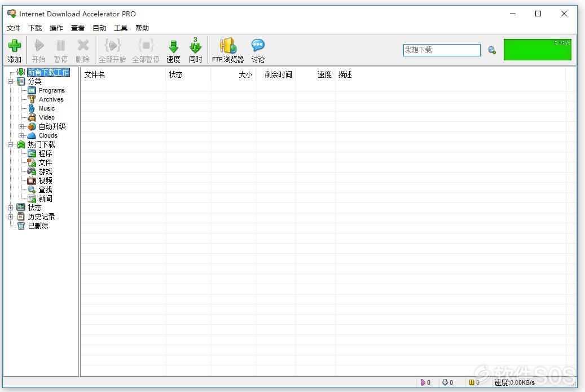Expand the 状态 tree node
Image resolution: width=585 pixels, height=392 pixels.
click(x=11, y=208)
